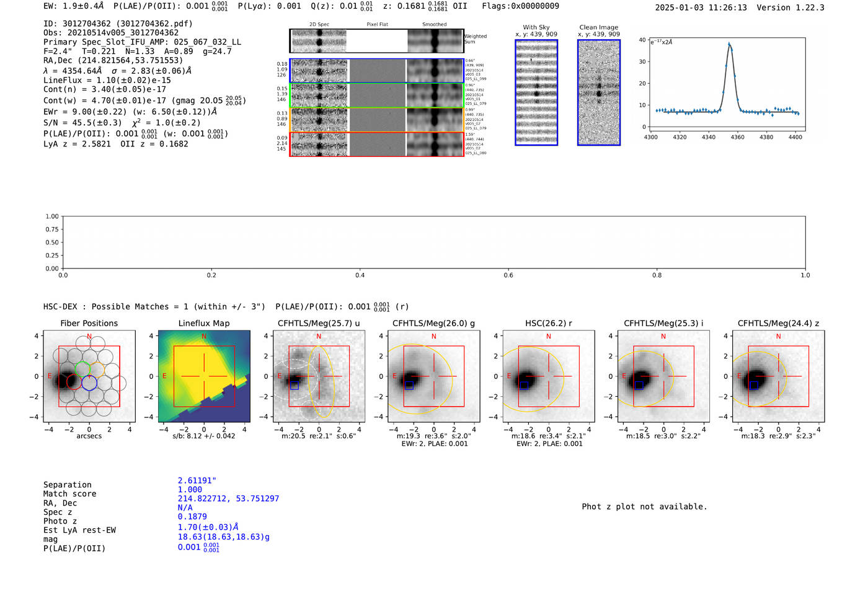
Task: Open the With Sky cutout image
Action: (x=536, y=92)
